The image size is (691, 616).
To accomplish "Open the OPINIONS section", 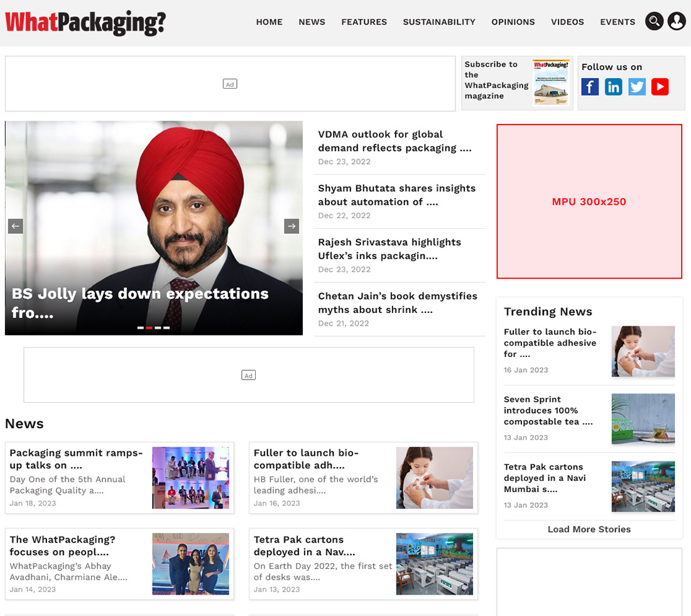I will (x=513, y=22).
